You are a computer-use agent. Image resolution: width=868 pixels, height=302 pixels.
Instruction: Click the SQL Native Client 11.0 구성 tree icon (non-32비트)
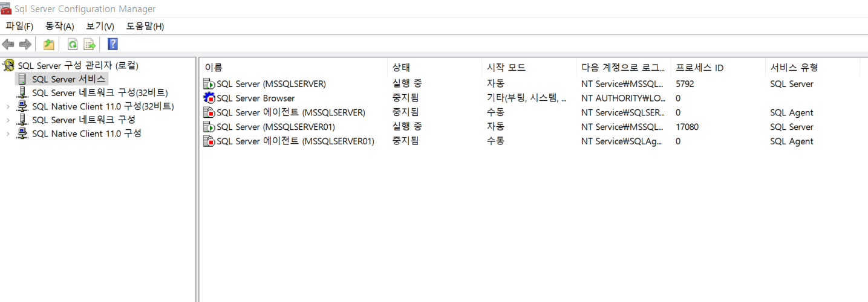22,133
